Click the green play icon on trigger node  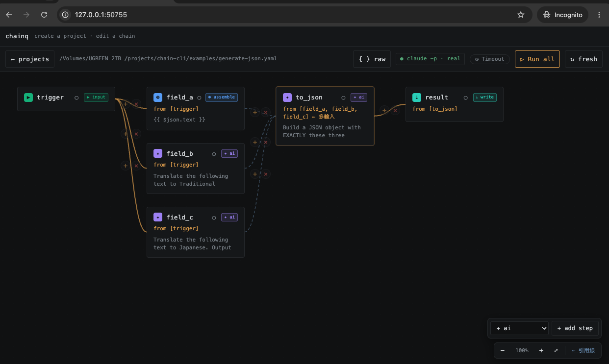click(x=28, y=97)
